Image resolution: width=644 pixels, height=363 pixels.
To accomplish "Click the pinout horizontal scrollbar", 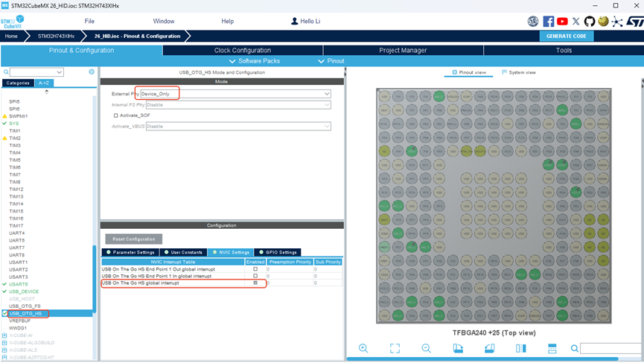I will (482, 359).
